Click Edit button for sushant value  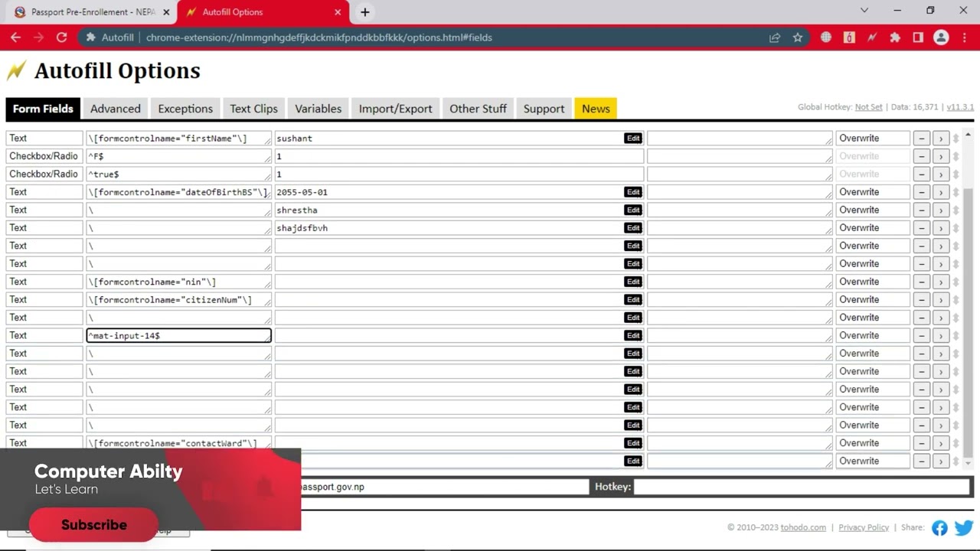[x=633, y=139]
